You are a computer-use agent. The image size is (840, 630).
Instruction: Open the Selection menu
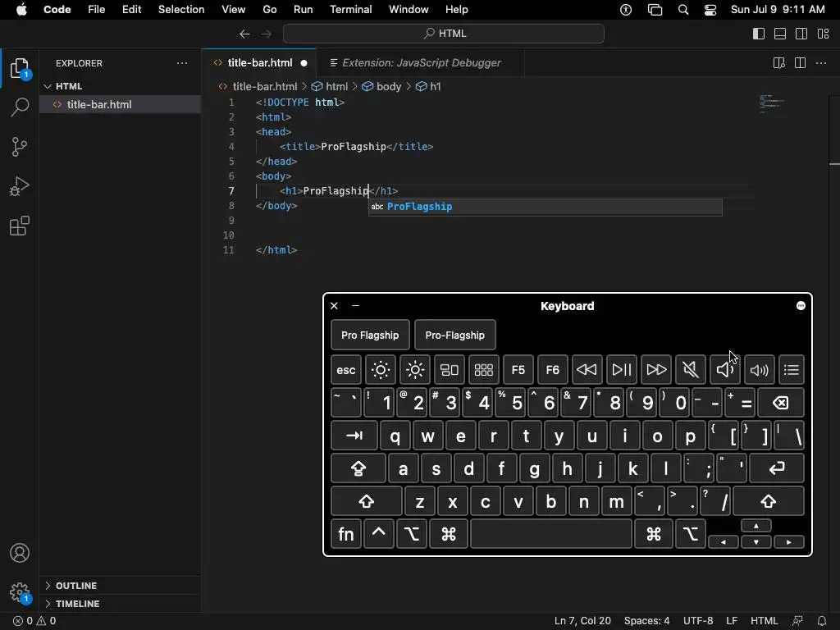tap(181, 10)
